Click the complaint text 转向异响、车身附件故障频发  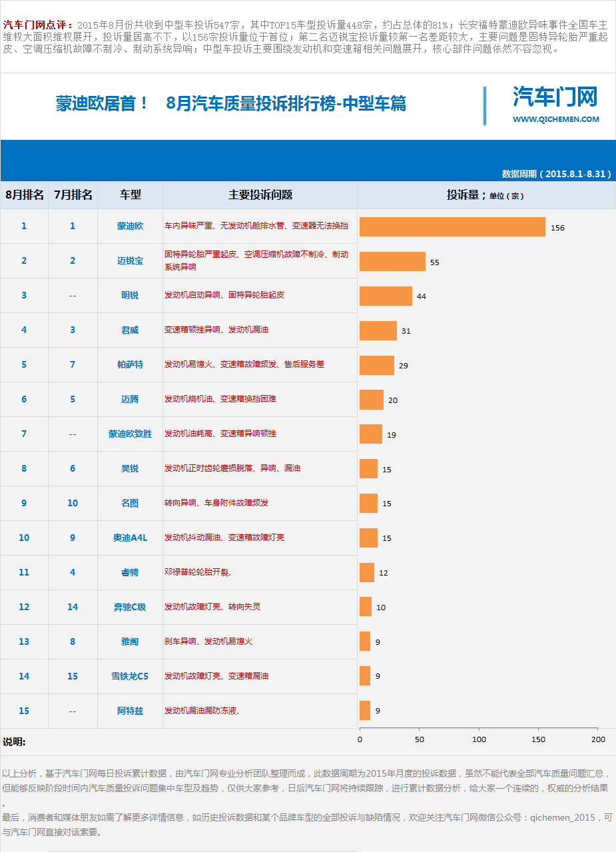click(216, 503)
